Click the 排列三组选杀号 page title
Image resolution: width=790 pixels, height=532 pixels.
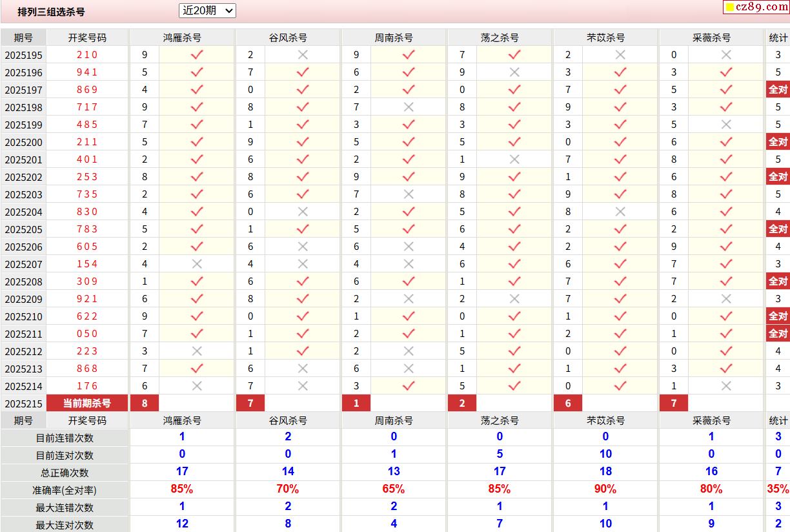click(x=51, y=12)
